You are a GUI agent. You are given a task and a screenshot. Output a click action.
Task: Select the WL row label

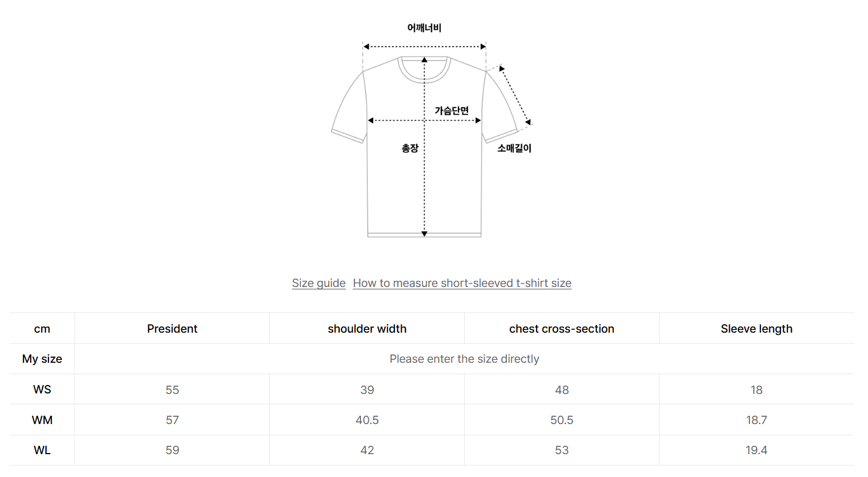pos(41,450)
